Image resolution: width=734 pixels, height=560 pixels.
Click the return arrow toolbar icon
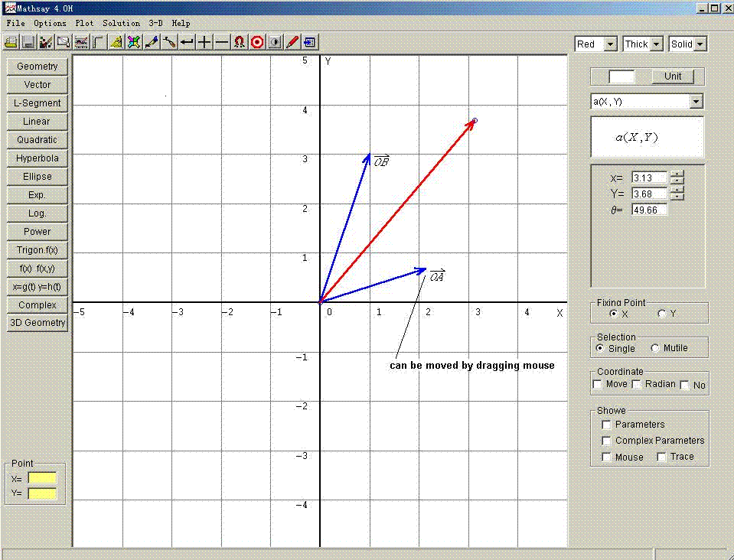tap(187, 43)
